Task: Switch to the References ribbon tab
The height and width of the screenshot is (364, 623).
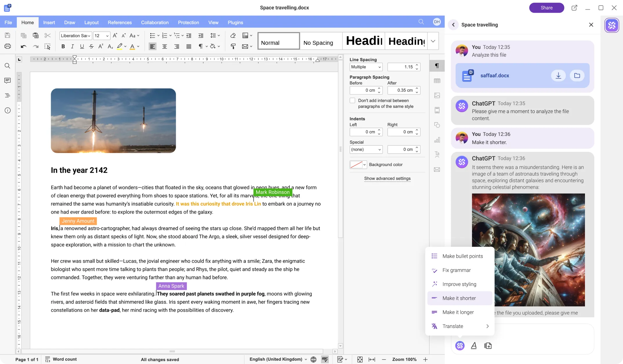Action: click(x=120, y=22)
